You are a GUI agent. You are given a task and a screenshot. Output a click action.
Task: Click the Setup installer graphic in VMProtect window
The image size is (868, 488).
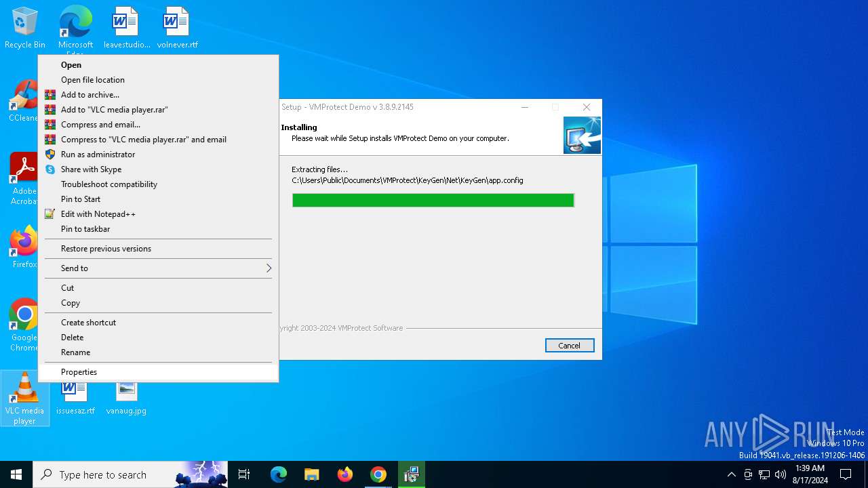tap(582, 136)
